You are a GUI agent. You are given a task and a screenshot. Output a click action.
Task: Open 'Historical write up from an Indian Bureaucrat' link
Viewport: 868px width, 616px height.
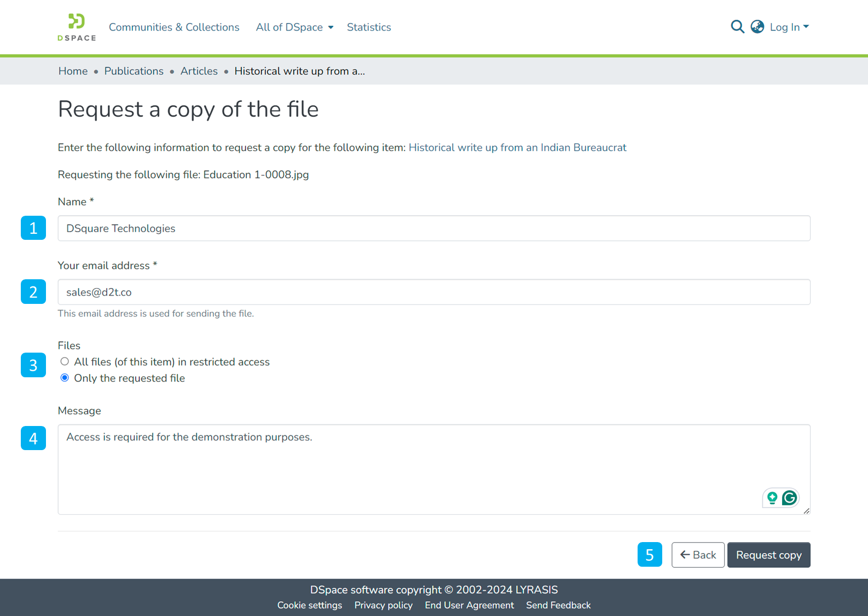point(517,147)
